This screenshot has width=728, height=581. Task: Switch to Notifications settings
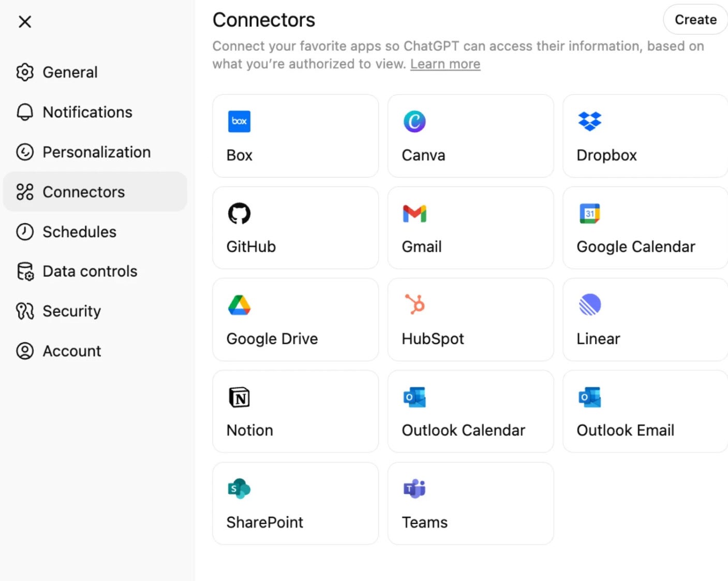tap(87, 112)
